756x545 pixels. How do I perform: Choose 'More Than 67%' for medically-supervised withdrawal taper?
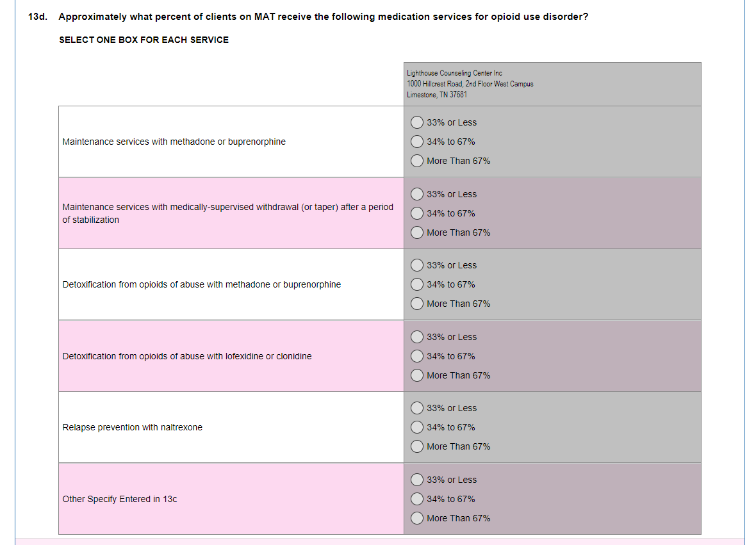pyautogui.click(x=417, y=232)
